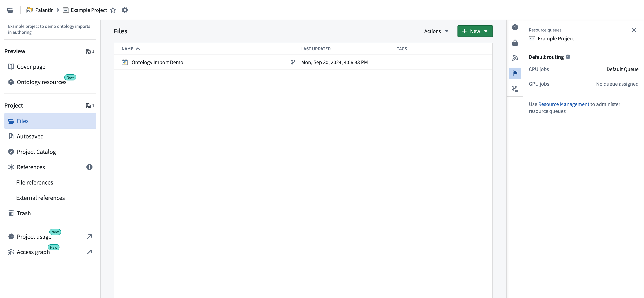Toggle sort order on the NAME column

(x=130, y=49)
